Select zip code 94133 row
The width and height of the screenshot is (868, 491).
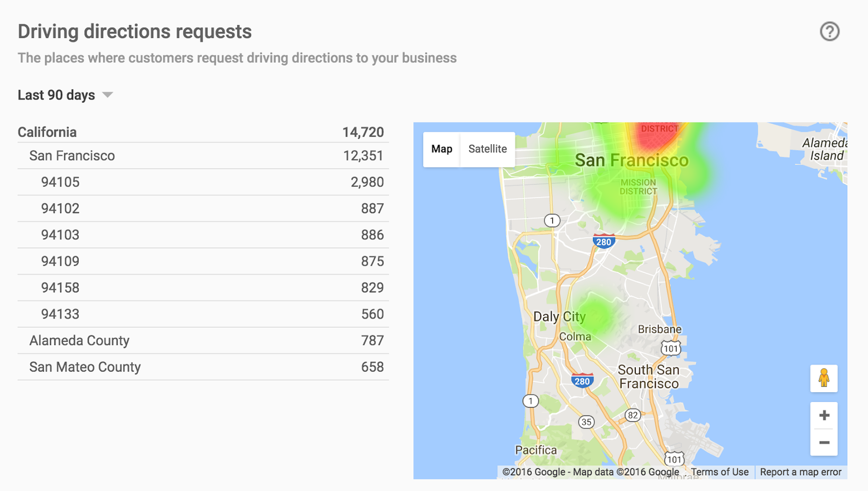[x=203, y=314]
